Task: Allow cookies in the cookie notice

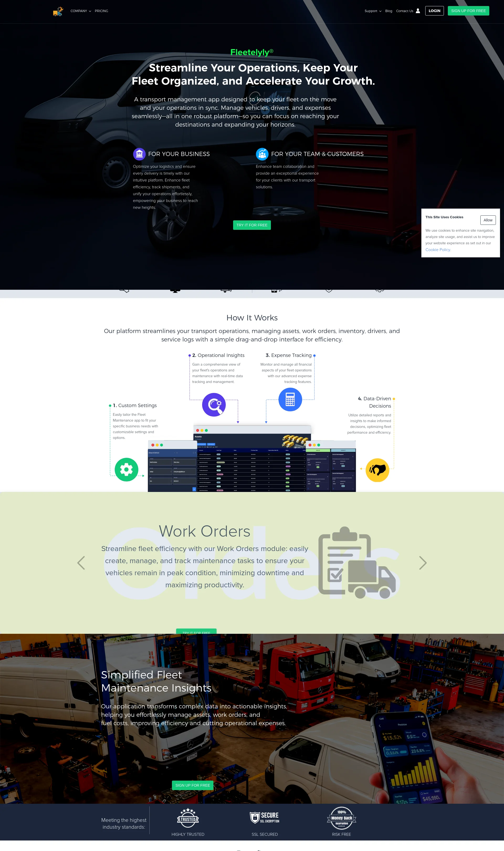Action: coord(488,220)
